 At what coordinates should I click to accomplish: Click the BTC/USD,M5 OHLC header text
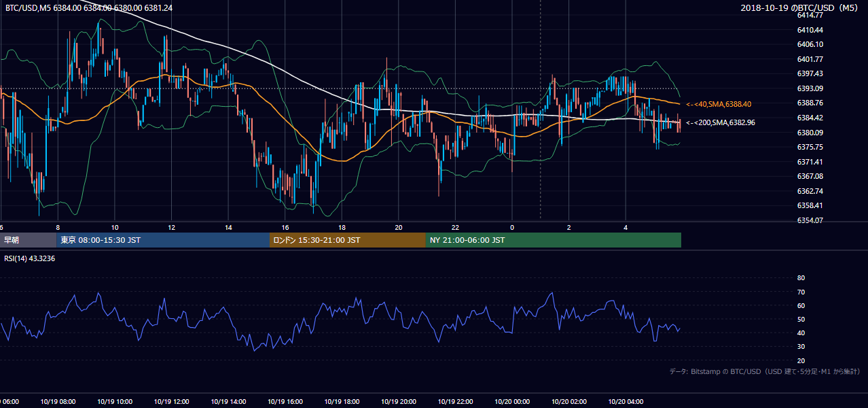pos(89,7)
